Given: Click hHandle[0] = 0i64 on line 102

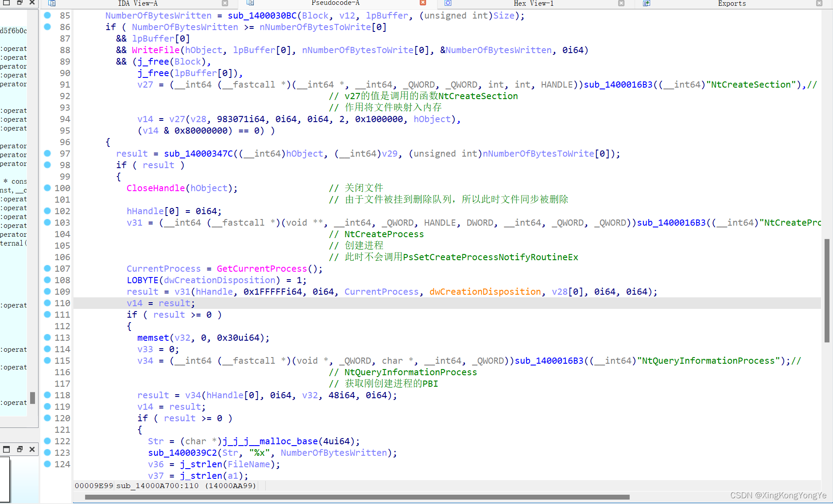Looking at the screenshot, I should pos(174,211).
